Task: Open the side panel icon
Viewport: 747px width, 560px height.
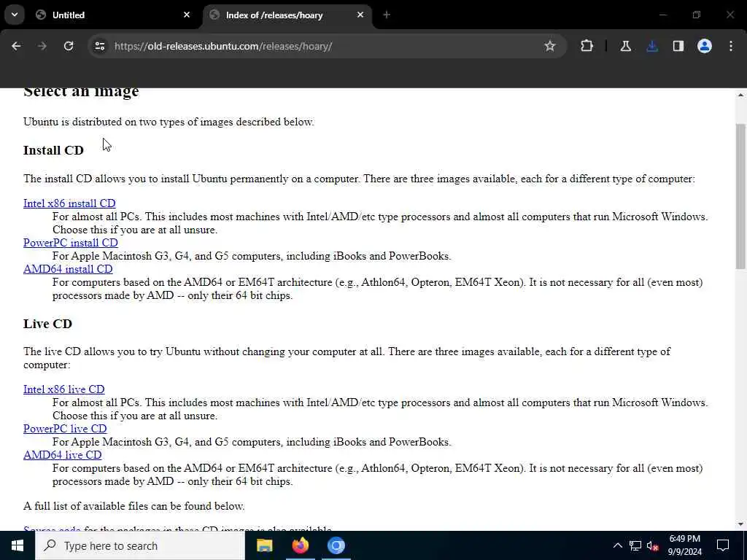Action: (x=678, y=46)
